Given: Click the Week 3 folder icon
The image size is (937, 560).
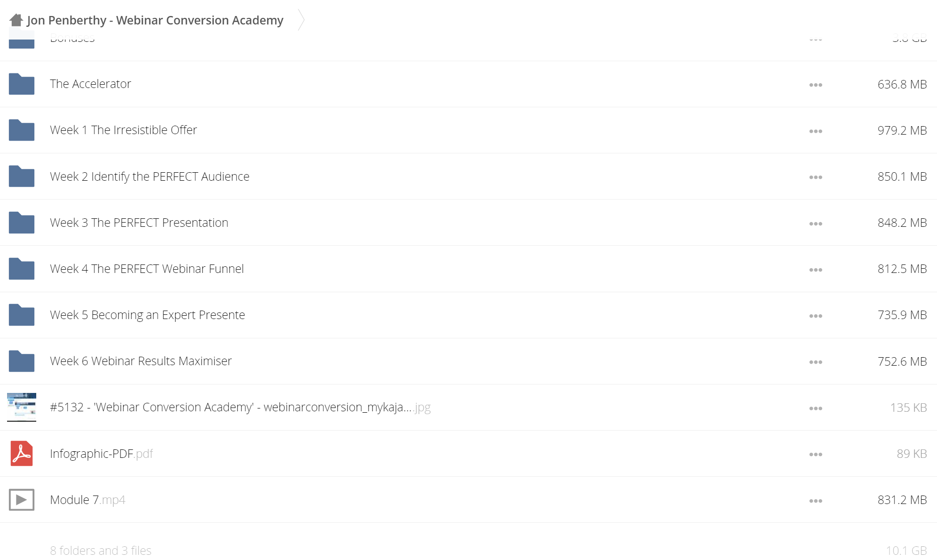Looking at the screenshot, I should (22, 223).
